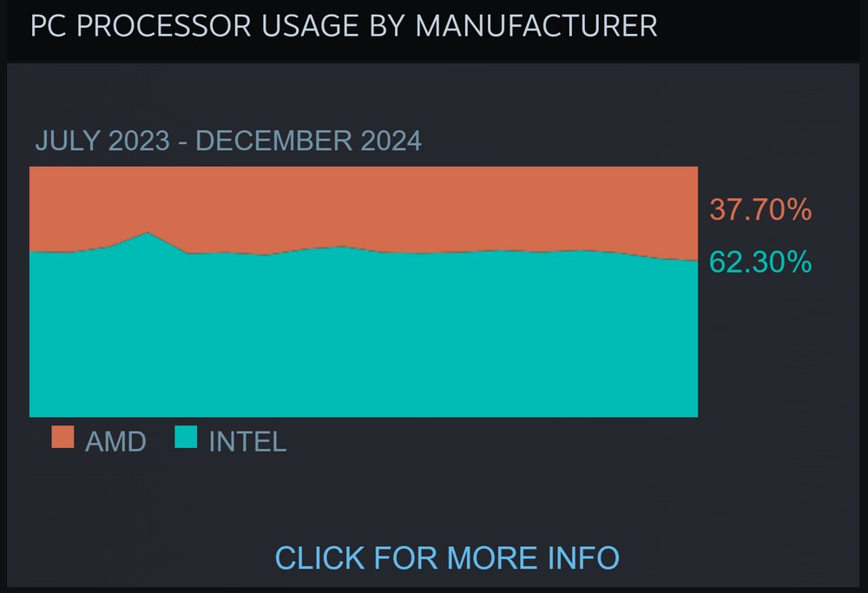Click the word PROCESSOR in the header
Screen dimensions: 868x593
pyautogui.click(x=163, y=25)
